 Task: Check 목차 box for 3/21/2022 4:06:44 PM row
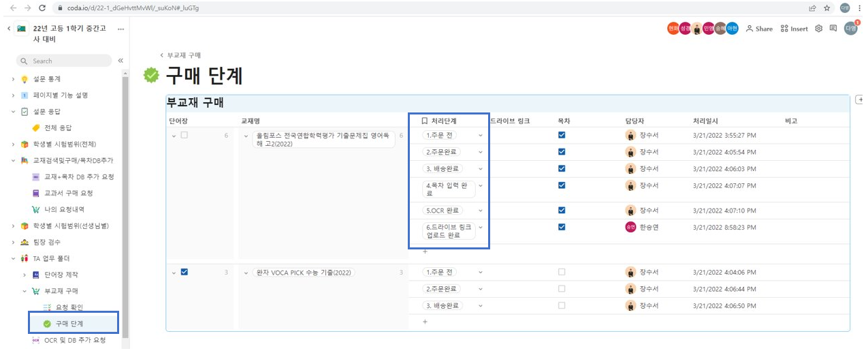tap(562, 288)
